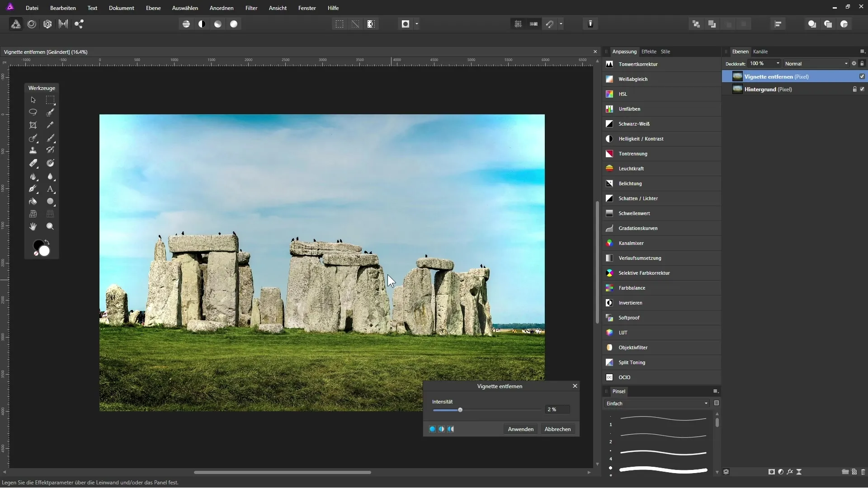This screenshot has height=488, width=868.
Task: Open Ebenen panel options menu
Action: pos(862,52)
